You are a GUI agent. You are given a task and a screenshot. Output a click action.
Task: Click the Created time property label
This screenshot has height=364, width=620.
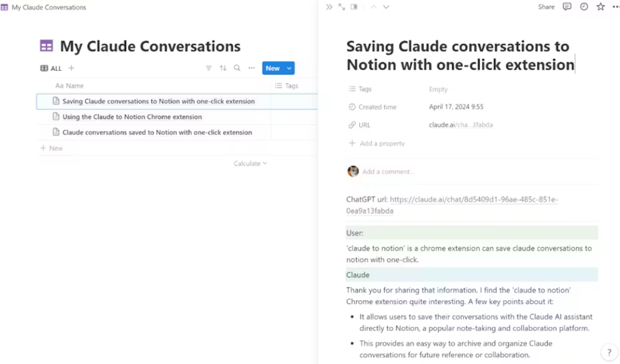click(373, 107)
